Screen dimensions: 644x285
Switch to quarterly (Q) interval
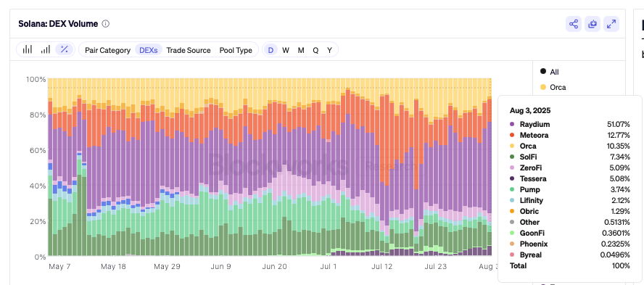(315, 50)
